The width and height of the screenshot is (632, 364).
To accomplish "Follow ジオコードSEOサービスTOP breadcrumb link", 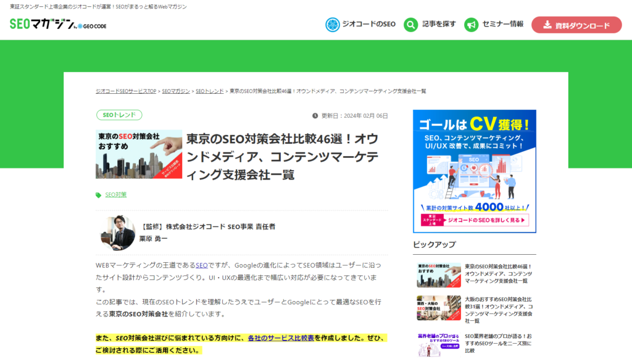I will click(x=126, y=91).
